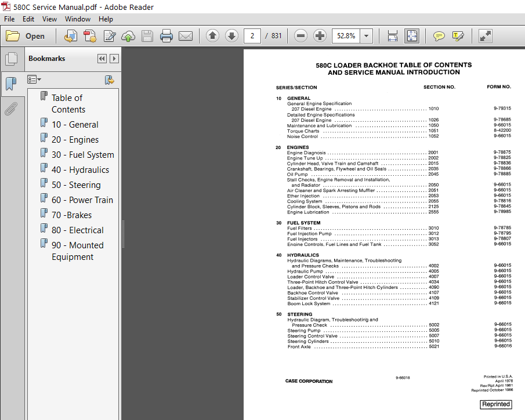Image resolution: width=525 pixels, height=420 pixels.
Task: Open the page thumbnails panel
Action: 12,59
